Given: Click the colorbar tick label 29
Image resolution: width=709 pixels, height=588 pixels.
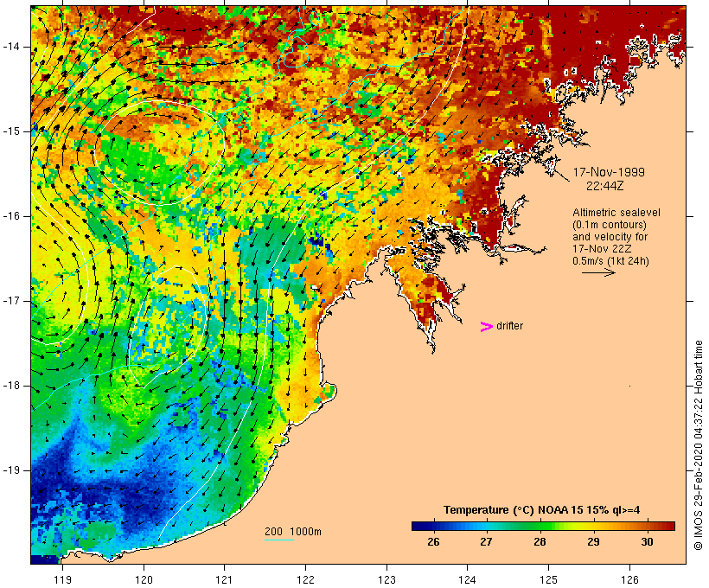Looking at the screenshot, I should pos(593,542).
